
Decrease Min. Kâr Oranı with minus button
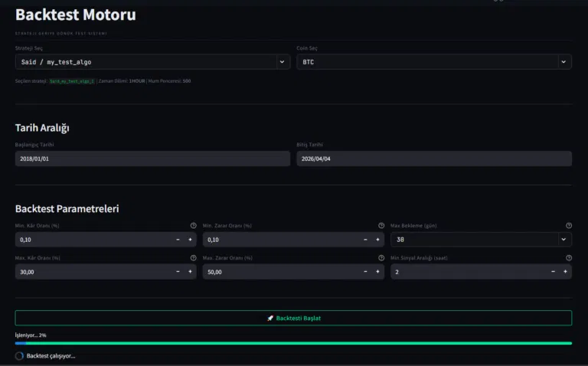pos(178,240)
